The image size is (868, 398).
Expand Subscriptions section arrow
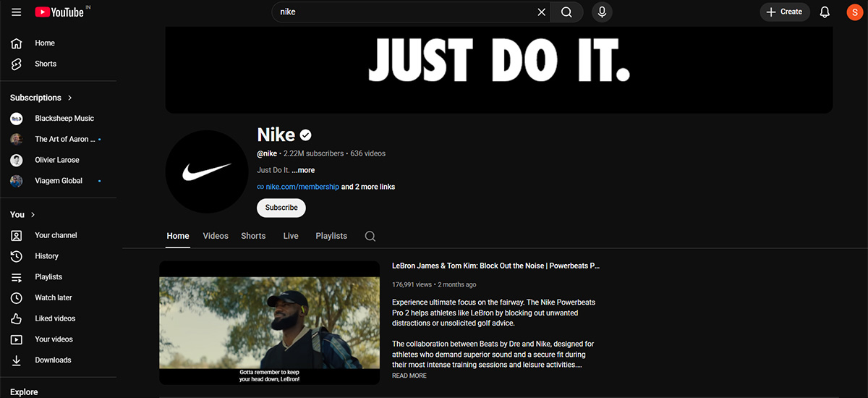(x=70, y=98)
